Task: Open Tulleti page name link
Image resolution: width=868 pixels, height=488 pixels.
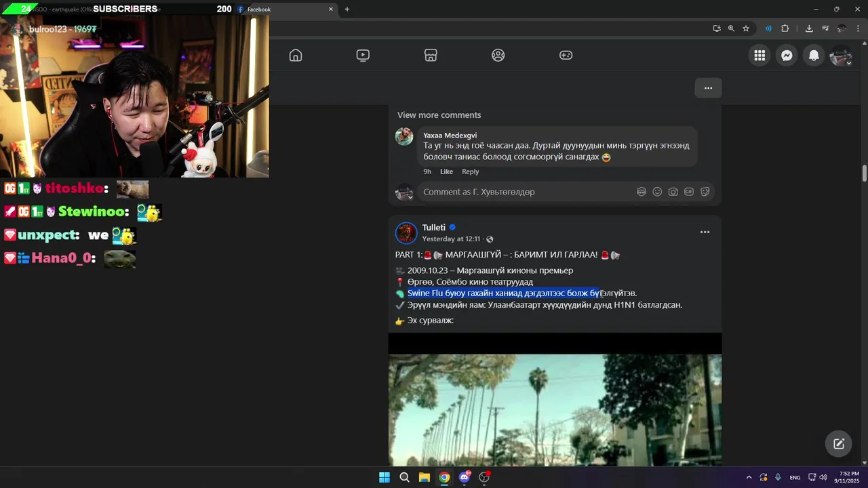Action: 433,228
